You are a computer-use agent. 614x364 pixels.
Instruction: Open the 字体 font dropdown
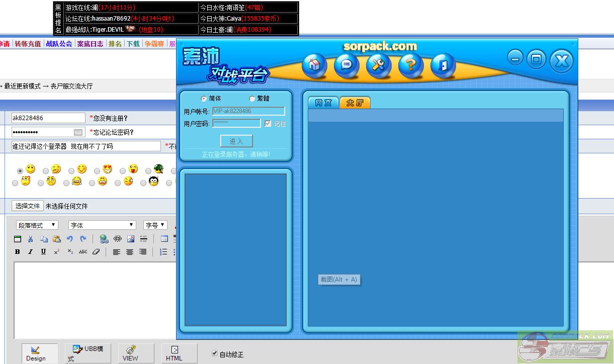click(102, 225)
